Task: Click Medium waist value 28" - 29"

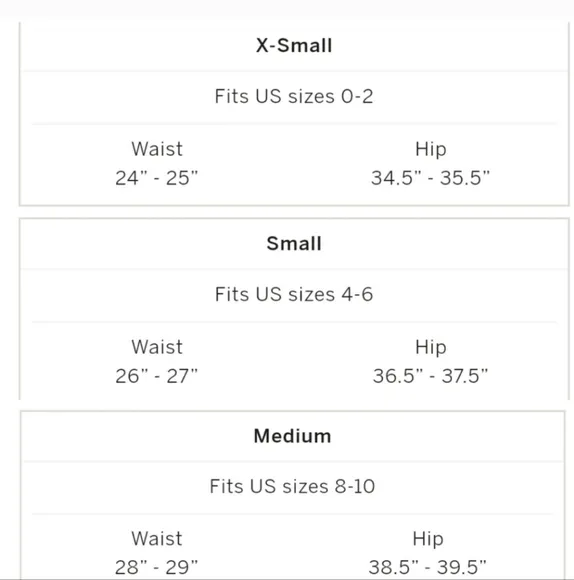Action: tap(157, 567)
